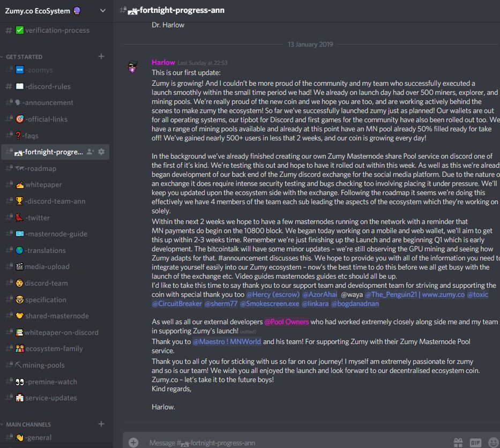Viewport: 500px width, 448px height.
Task: Collapse the MAIN CHANNELS category
Action: pyautogui.click(x=26, y=424)
